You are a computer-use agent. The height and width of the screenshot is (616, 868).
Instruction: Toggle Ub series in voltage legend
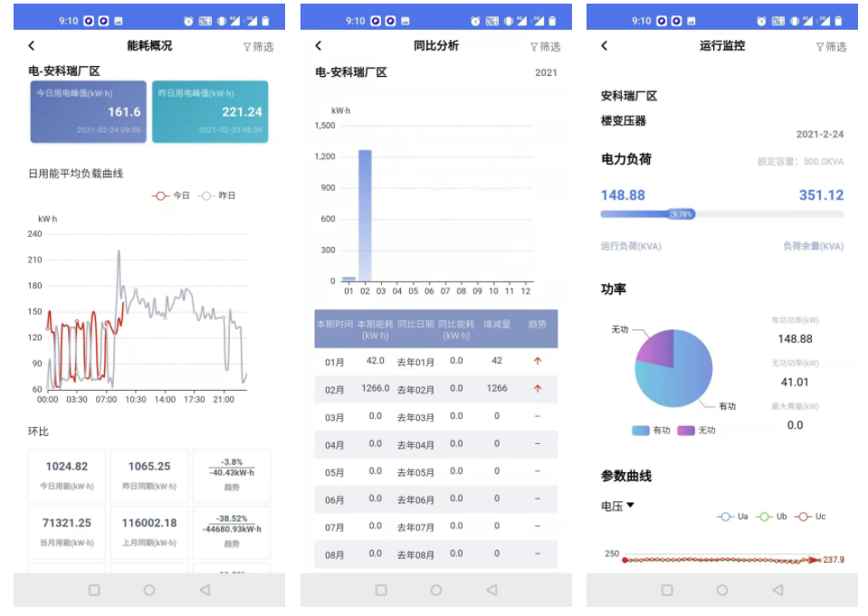[771, 516]
